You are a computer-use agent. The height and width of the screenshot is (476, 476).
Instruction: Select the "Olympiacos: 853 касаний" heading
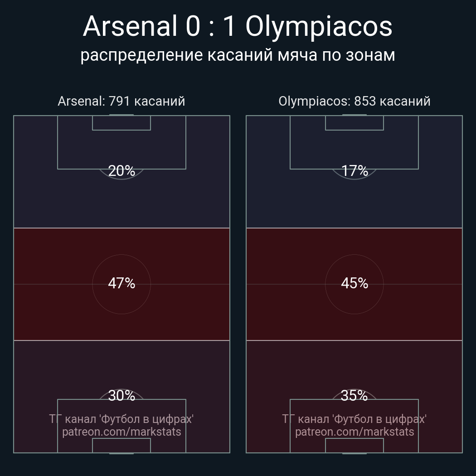[355, 101]
